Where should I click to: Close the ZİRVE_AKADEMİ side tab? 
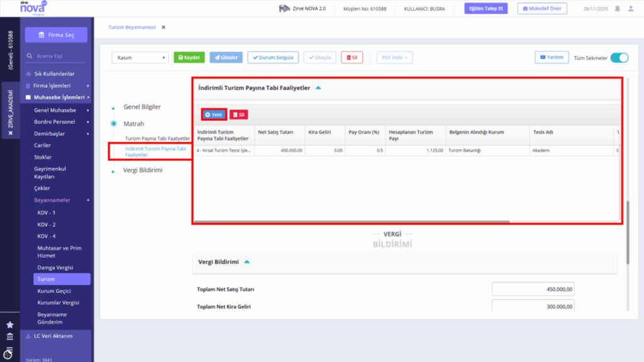(10, 133)
